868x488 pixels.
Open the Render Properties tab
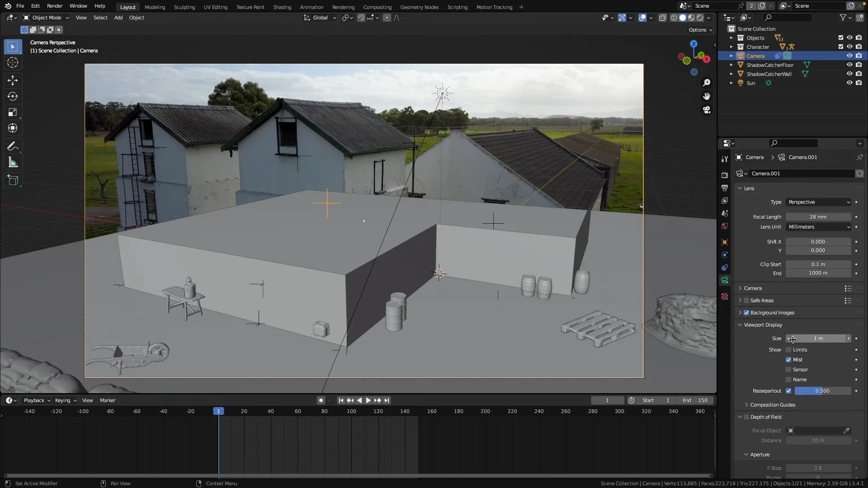pos(725,174)
